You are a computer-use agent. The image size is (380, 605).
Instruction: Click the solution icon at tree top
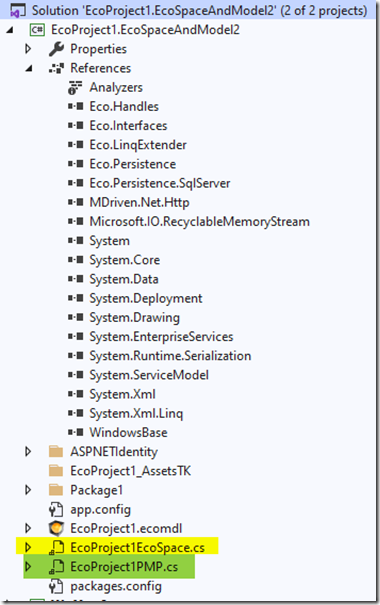[x=18, y=10]
